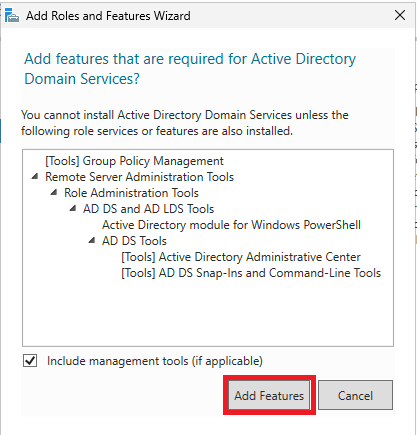Select Active Directory module for Windows PowerShell

coord(231,225)
